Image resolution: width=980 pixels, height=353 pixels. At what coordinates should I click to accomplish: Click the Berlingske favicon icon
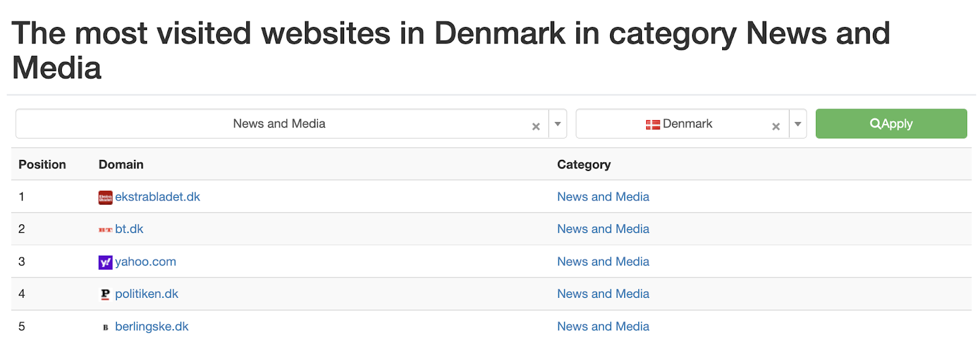(105, 327)
